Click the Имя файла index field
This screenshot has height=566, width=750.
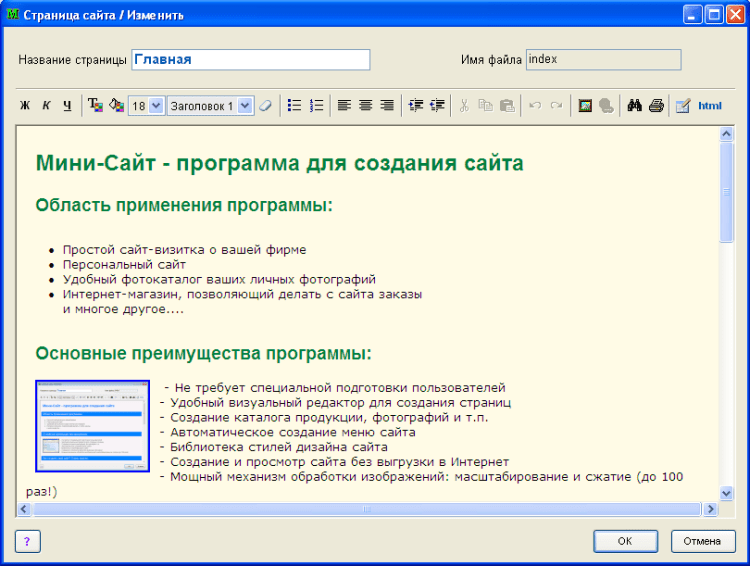click(604, 60)
